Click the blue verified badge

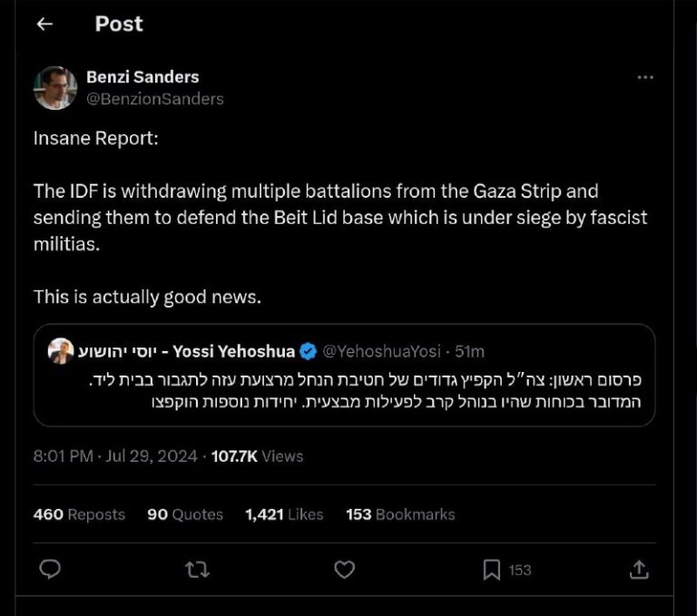tap(309, 351)
